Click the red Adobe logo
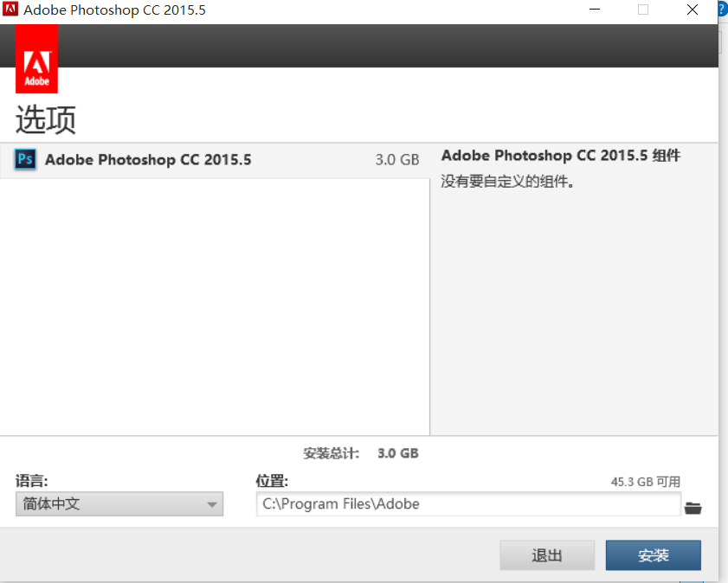This screenshot has width=728, height=583. [36, 59]
